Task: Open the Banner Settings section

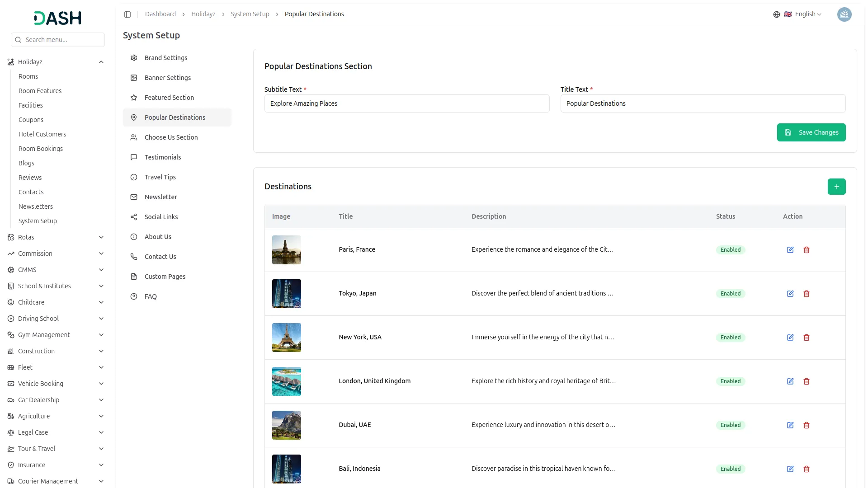Action: 167,78
